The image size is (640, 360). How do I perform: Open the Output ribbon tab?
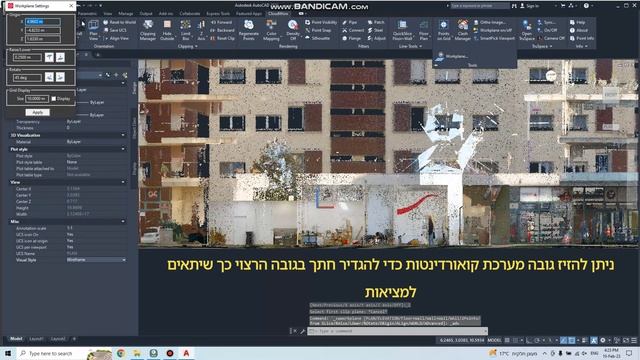[x=146, y=13]
